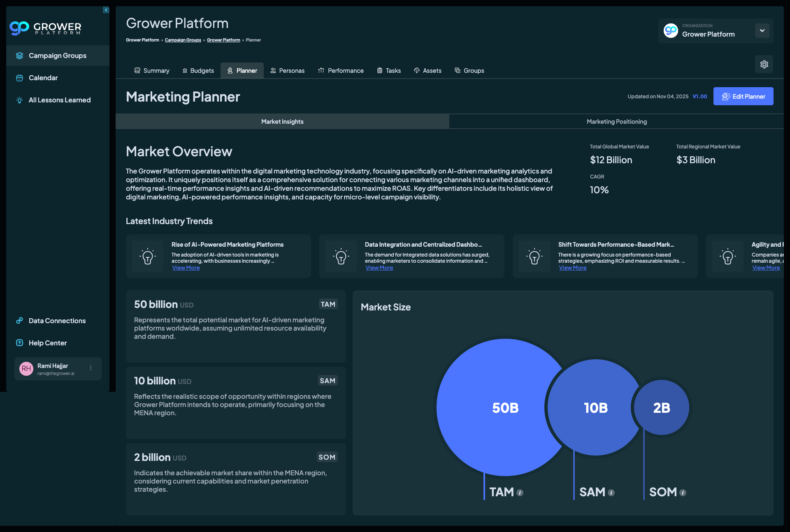Open All Lessons Learned lightbulb item
This screenshot has height=532, width=790.
tap(59, 100)
